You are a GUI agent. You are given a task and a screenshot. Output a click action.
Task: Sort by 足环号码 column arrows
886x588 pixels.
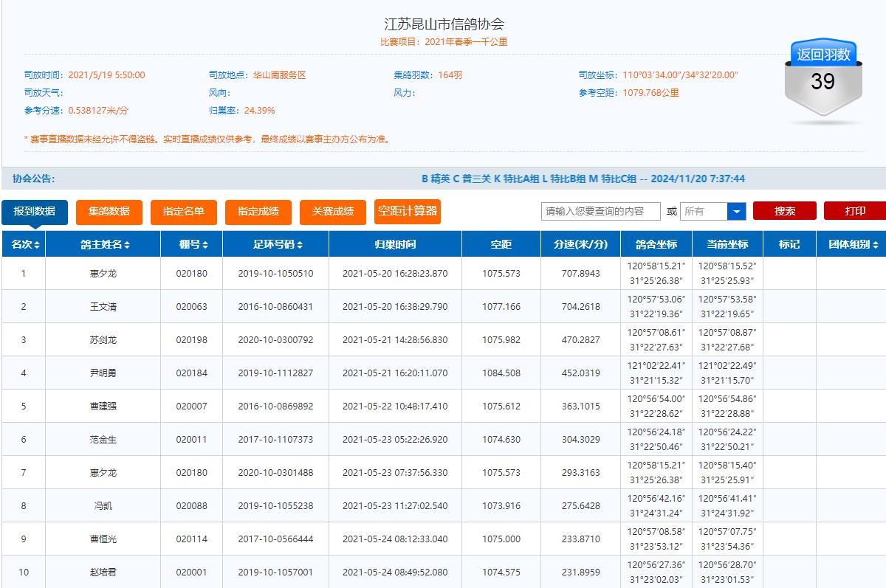[x=299, y=245]
